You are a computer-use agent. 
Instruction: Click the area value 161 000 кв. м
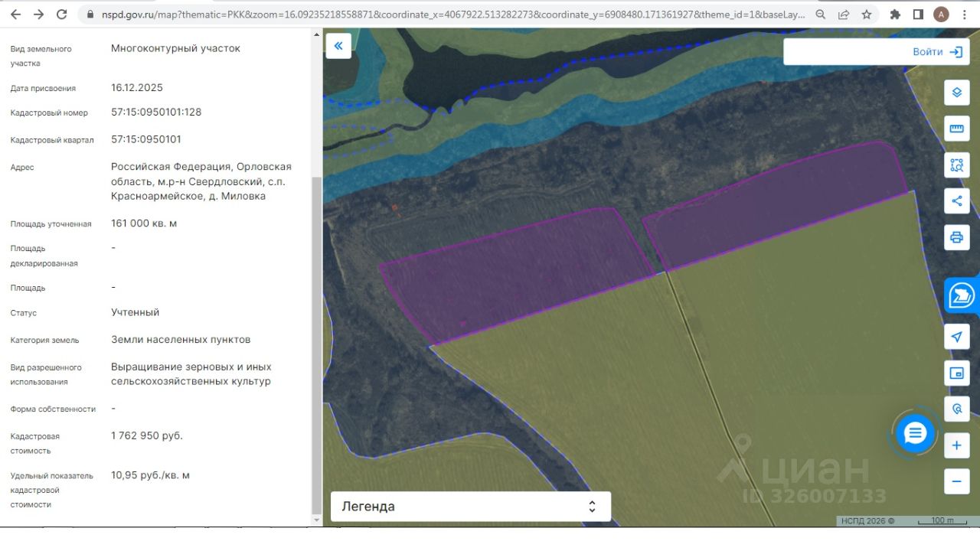pos(144,223)
